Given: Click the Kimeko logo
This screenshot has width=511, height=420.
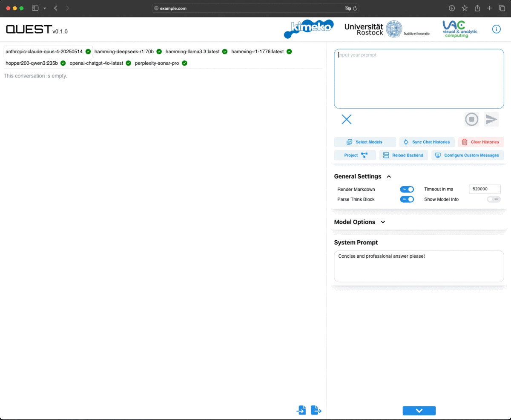Looking at the screenshot, I should tap(308, 29).
